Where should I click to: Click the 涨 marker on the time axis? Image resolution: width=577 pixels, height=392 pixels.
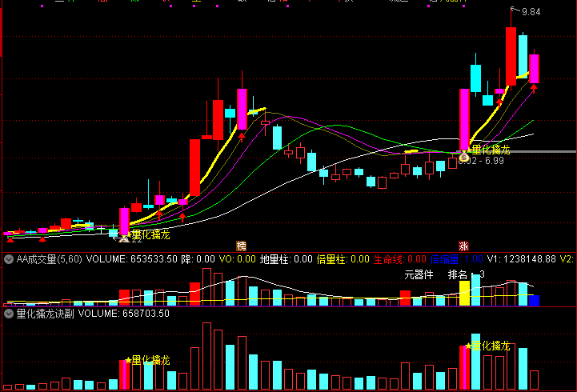point(463,246)
